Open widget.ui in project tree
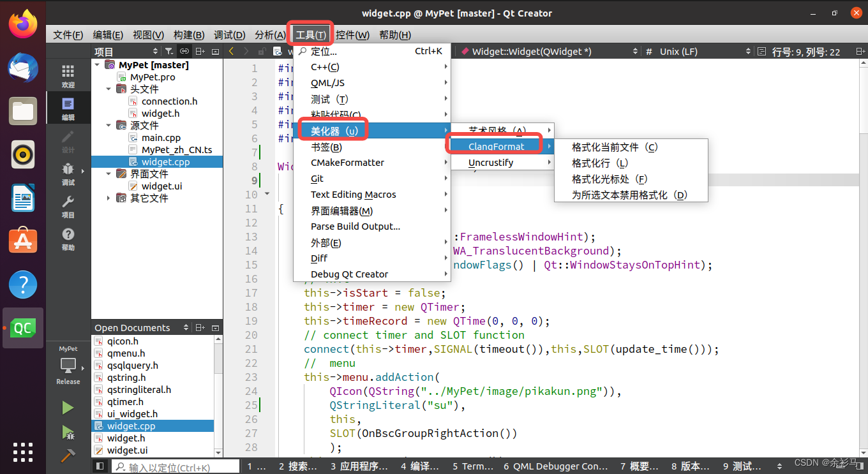 click(161, 186)
